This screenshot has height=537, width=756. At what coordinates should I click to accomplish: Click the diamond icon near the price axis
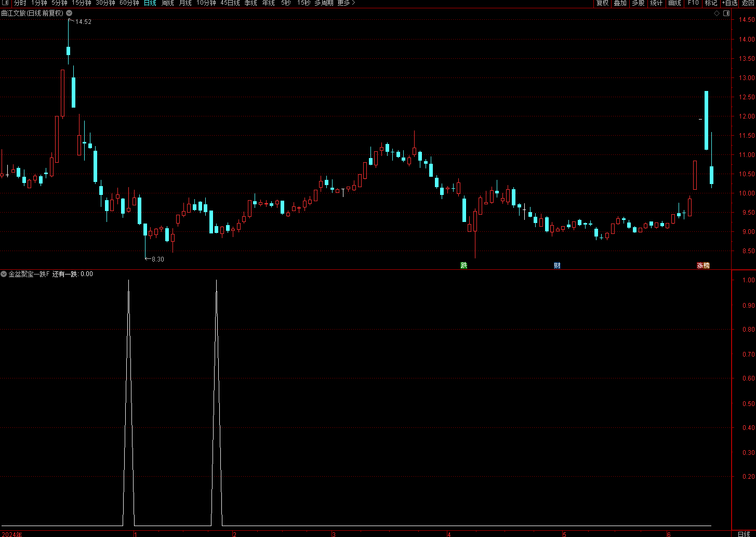(717, 13)
